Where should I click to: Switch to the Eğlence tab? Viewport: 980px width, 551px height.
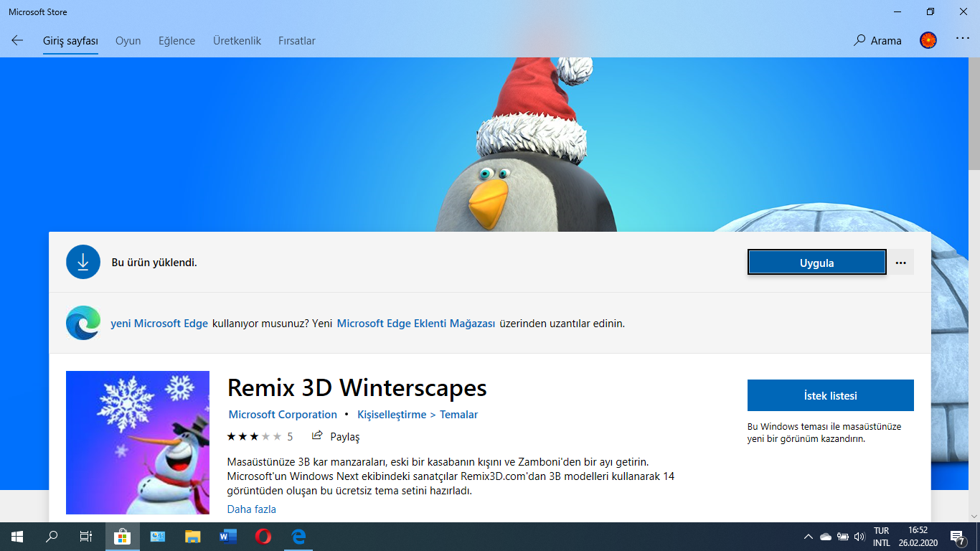pos(176,41)
